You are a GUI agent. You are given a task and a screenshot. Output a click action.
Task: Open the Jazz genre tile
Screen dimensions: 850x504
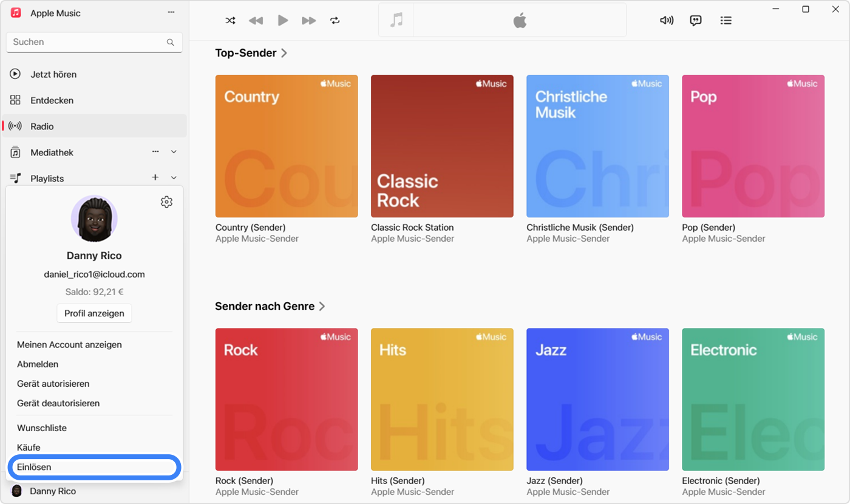pos(597,399)
